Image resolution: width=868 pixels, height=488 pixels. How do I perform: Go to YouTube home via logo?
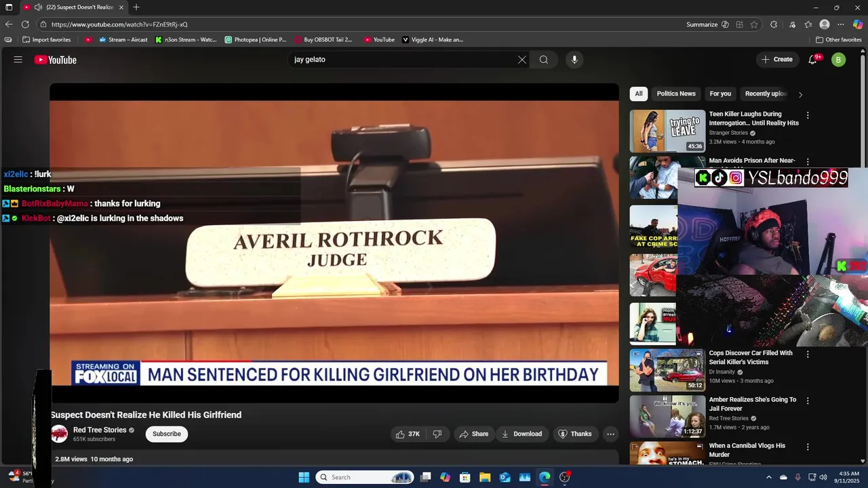point(56,60)
